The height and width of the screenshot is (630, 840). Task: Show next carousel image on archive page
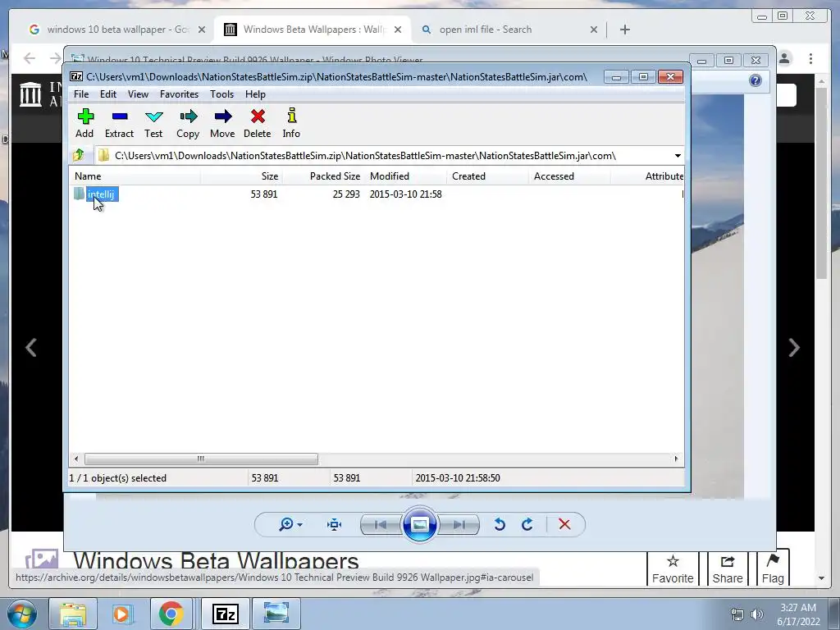pos(794,348)
